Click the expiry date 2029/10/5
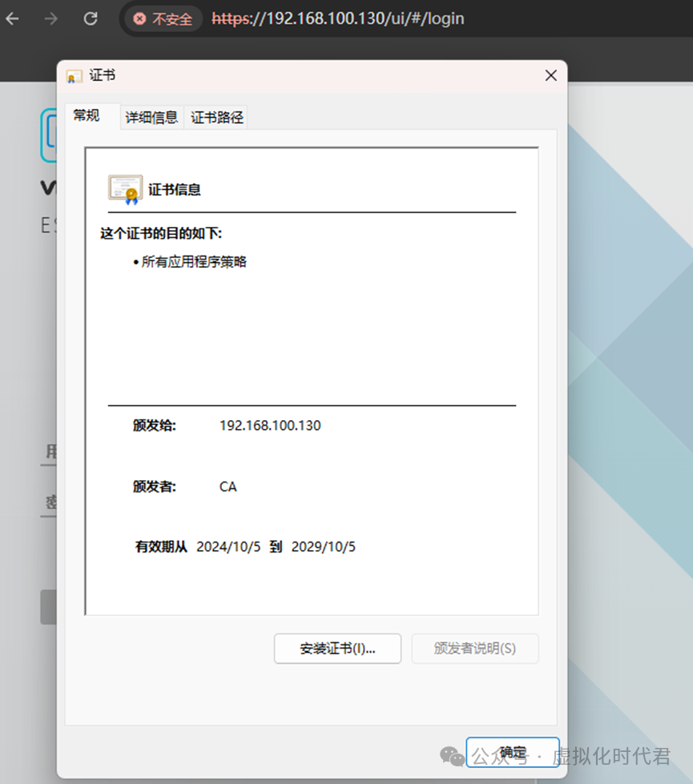Image resolution: width=693 pixels, height=784 pixels. [324, 547]
